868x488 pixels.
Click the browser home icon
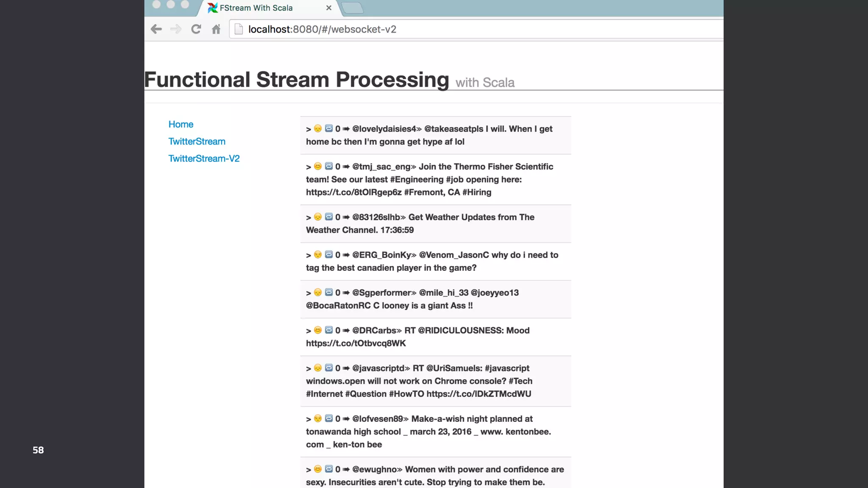[x=216, y=29]
